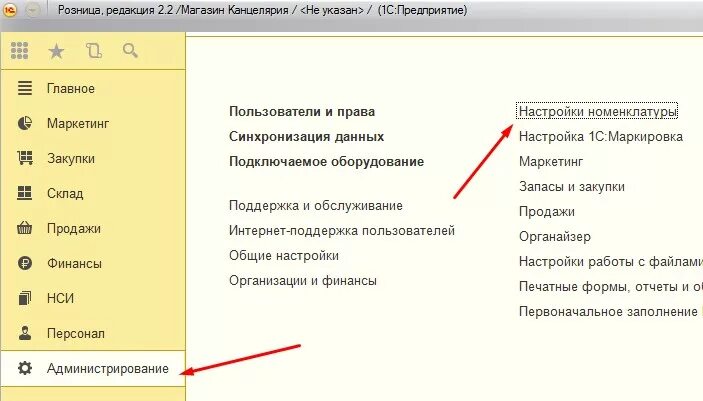Image resolution: width=703 pixels, height=401 pixels.
Task: Open Поддержка и обслуживание
Action: [x=316, y=205]
